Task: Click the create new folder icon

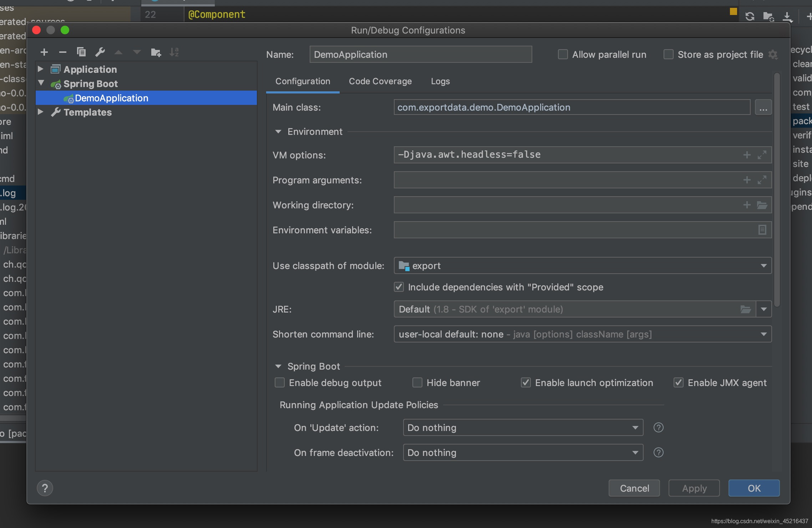Action: click(x=156, y=52)
